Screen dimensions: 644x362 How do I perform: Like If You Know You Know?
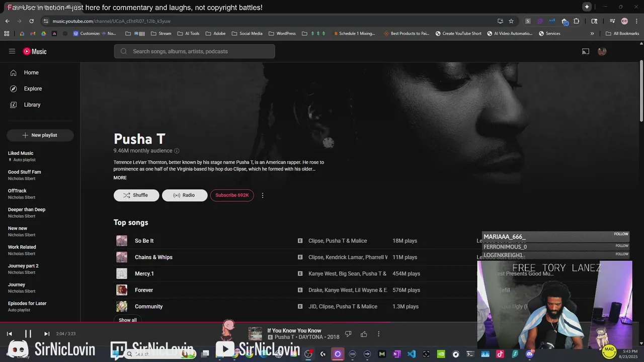click(x=364, y=334)
